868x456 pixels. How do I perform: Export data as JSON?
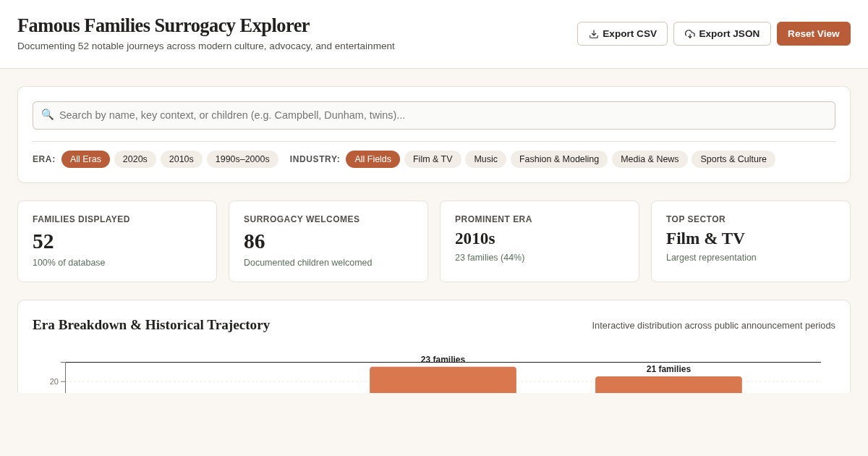722,34
